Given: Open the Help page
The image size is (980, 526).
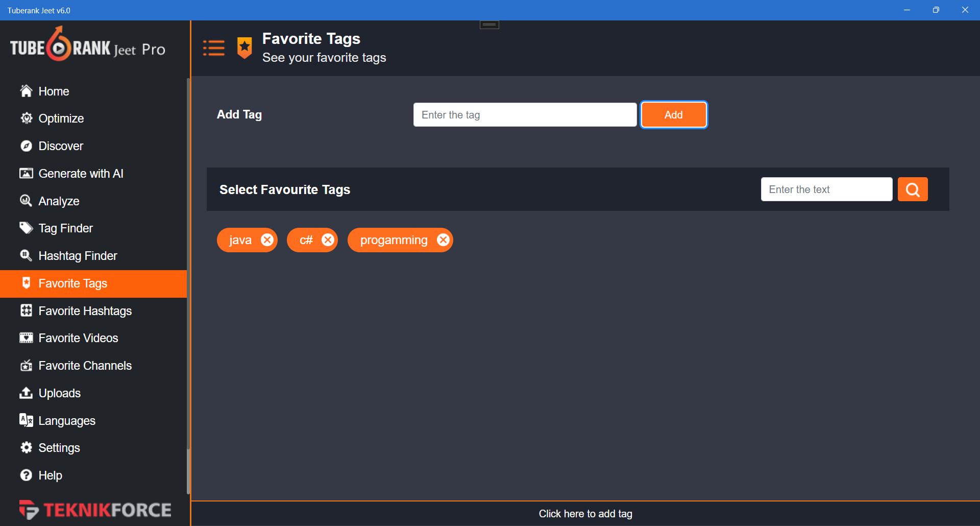Looking at the screenshot, I should click(93, 475).
